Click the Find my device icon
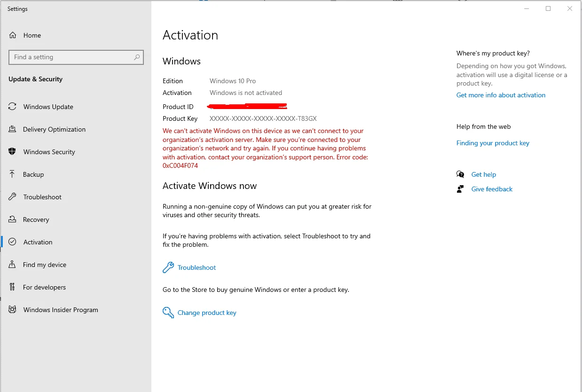The width and height of the screenshot is (582, 392). (13, 265)
